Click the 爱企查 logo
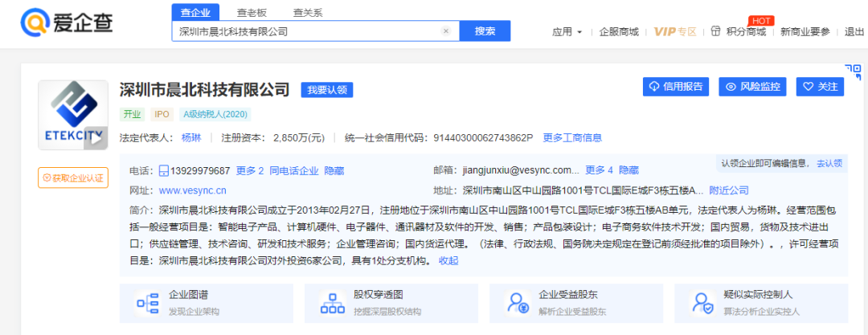This screenshot has width=868, height=335. (x=67, y=21)
